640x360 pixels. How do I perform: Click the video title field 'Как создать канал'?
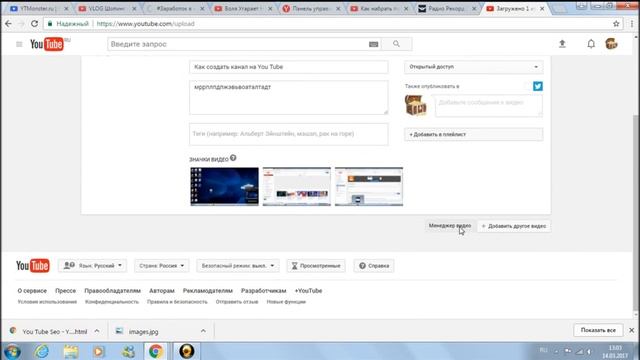click(289, 67)
